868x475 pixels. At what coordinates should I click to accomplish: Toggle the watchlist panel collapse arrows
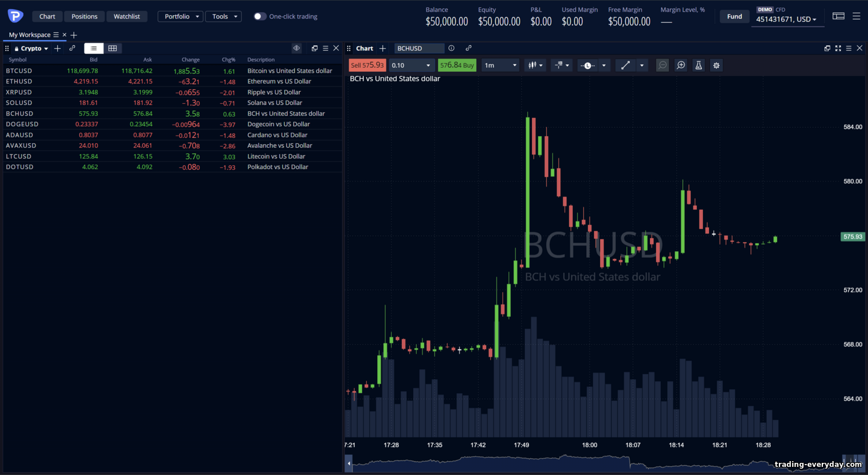tap(296, 48)
